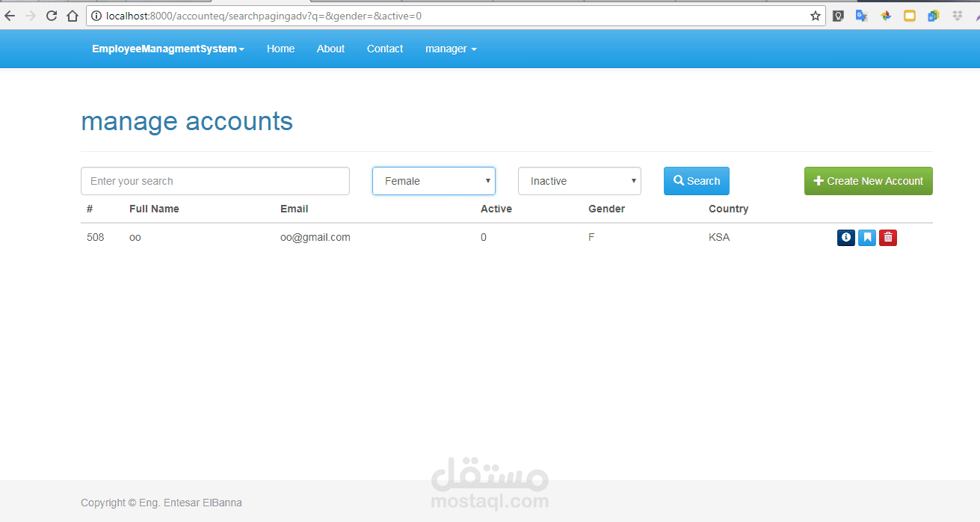Click the email oo@gmail.com
Screen dimensions: 980x522
tap(315, 237)
